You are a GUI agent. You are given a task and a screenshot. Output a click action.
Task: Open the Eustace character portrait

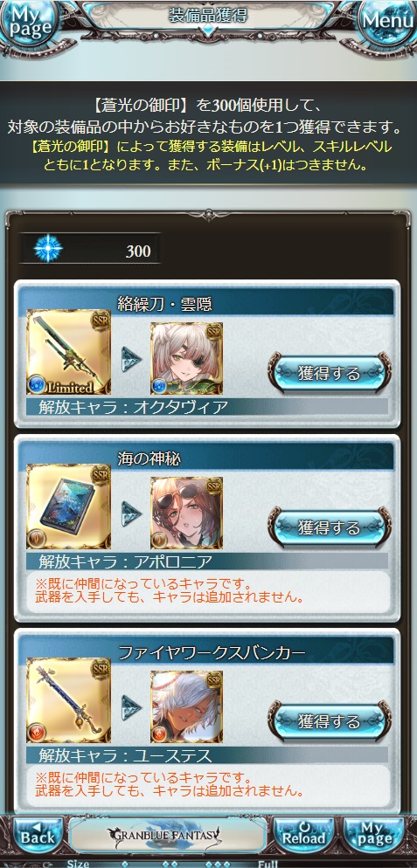click(187, 706)
